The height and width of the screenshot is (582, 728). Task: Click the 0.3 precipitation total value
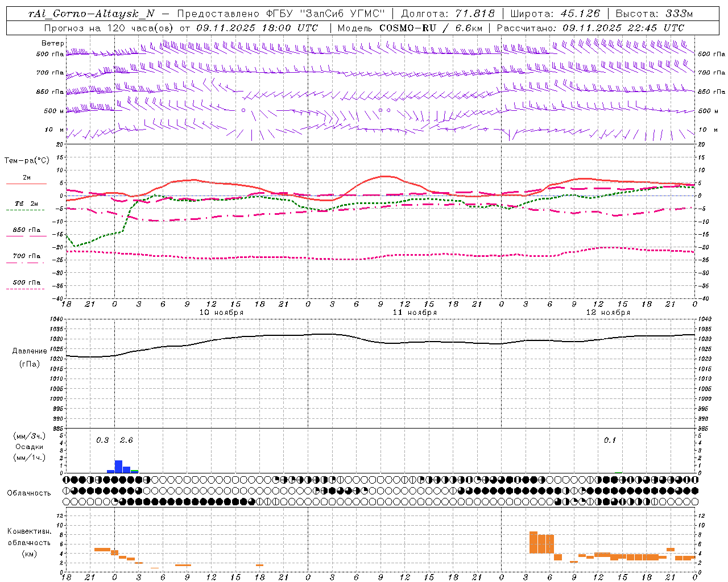102,440
